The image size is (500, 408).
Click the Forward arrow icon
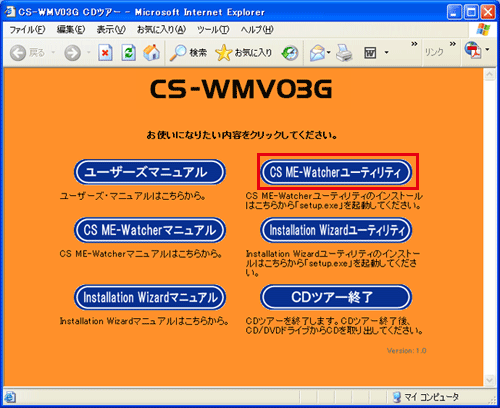(72, 53)
